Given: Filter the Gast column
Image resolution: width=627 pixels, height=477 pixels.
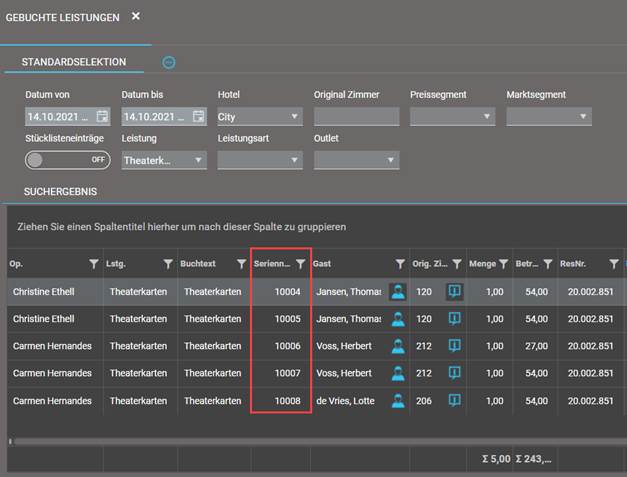Looking at the screenshot, I should [x=398, y=264].
